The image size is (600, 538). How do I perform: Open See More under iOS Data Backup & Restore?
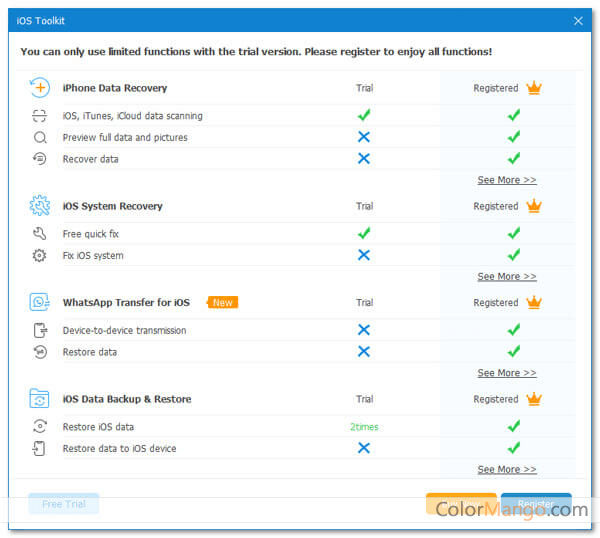point(507,469)
